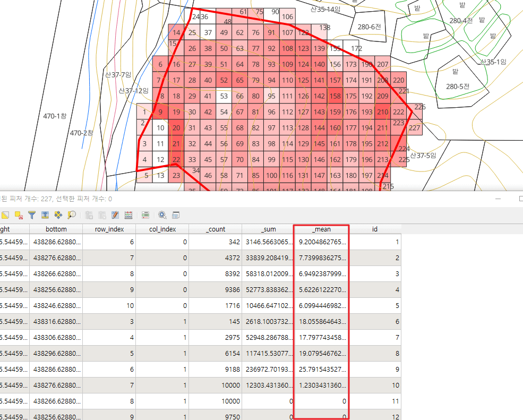
Task: Open the Field Calculator abacus icon
Action: coord(128,215)
